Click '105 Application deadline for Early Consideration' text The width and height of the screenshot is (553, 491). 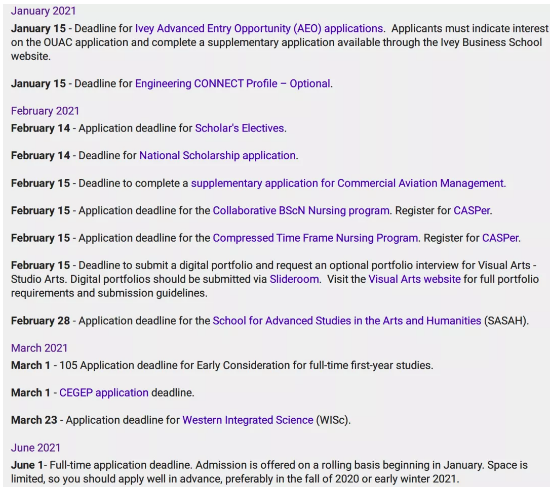point(175,365)
